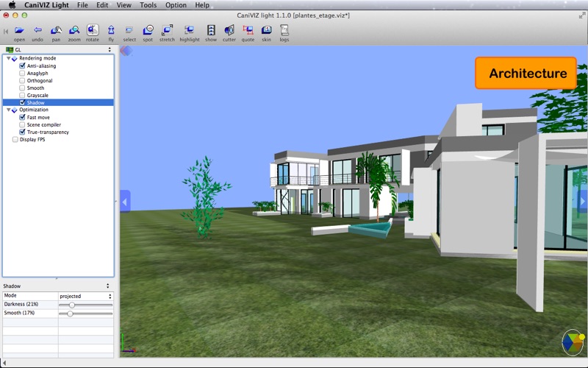Image resolution: width=588 pixels, height=368 pixels.
Task: Click the left blue panel arrow in viewport
Action: [x=125, y=202]
